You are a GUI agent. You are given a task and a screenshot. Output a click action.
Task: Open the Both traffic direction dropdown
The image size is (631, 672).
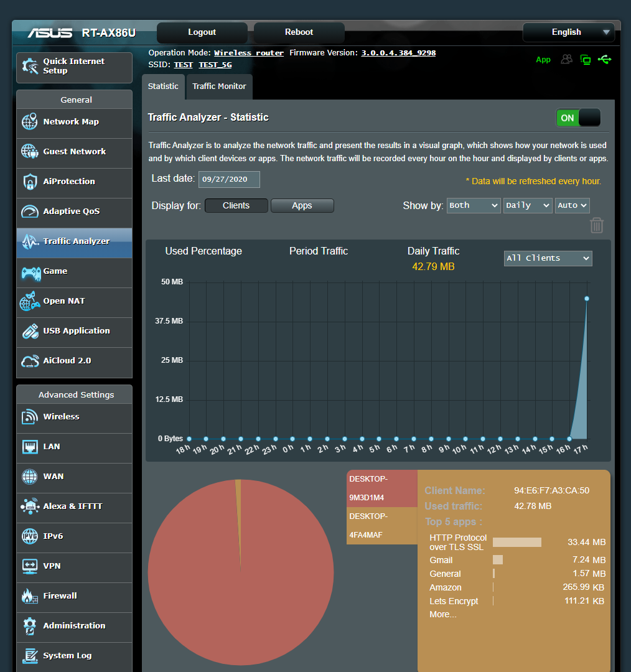click(473, 205)
